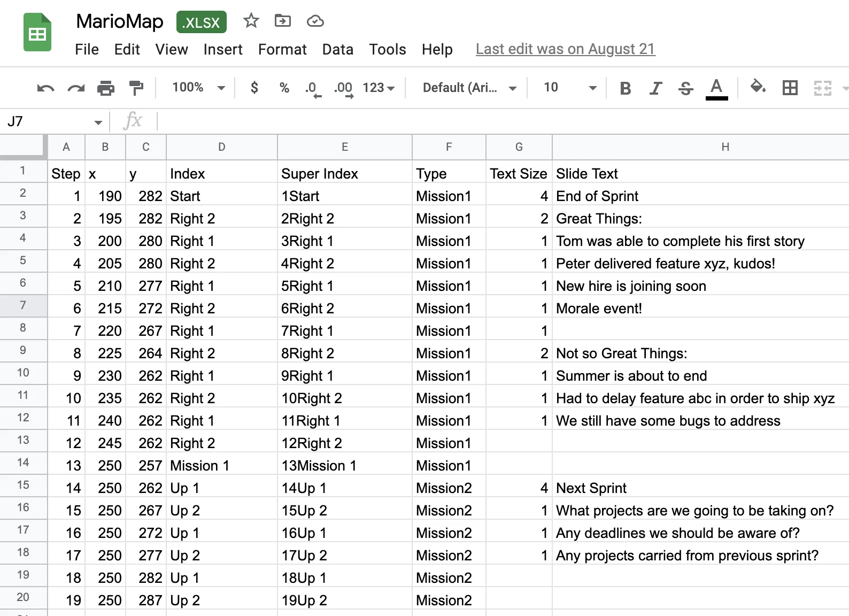Toggle strikethrough formatting
The width and height of the screenshot is (849, 616).
pos(686,88)
